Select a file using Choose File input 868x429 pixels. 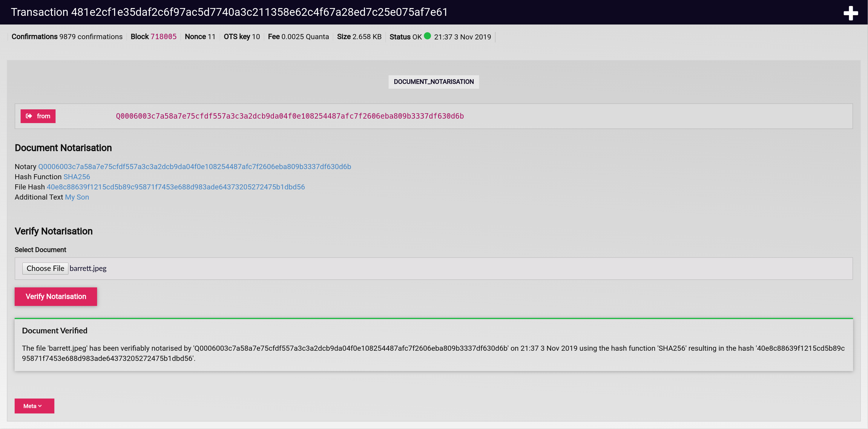click(45, 269)
